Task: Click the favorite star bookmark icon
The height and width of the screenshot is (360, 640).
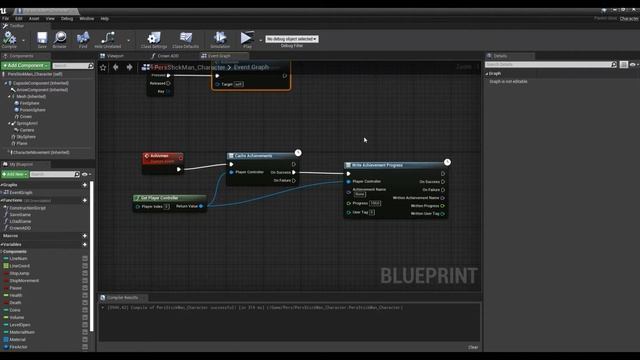Action: click(103, 68)
